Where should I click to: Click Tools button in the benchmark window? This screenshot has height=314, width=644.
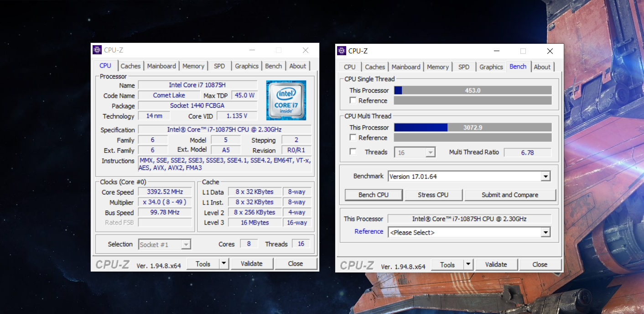click(447, 265)
